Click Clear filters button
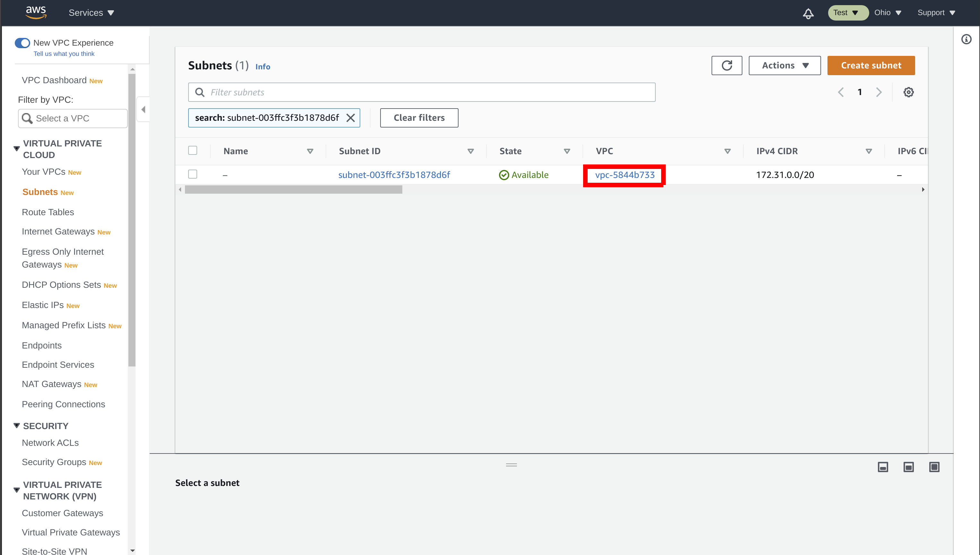The height and width of the screenshot is (555, 980). 419,118
